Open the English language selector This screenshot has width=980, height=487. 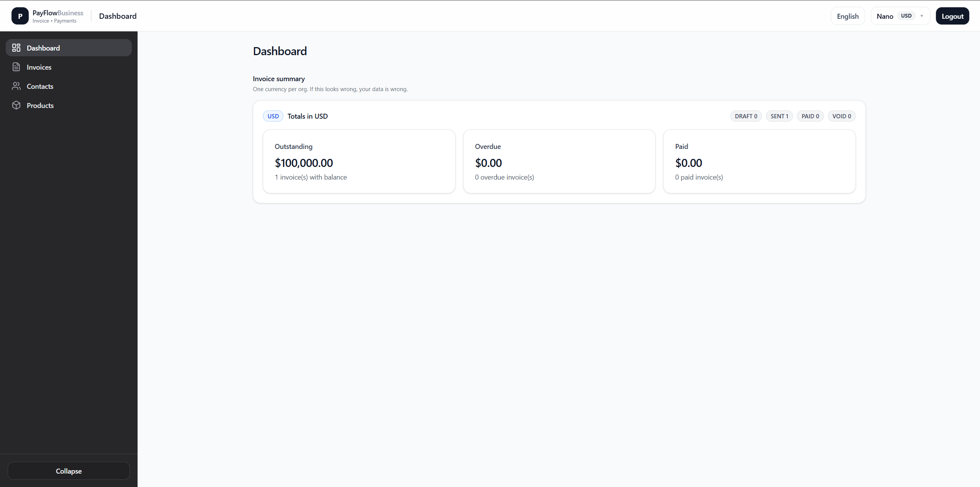(847, 16)
